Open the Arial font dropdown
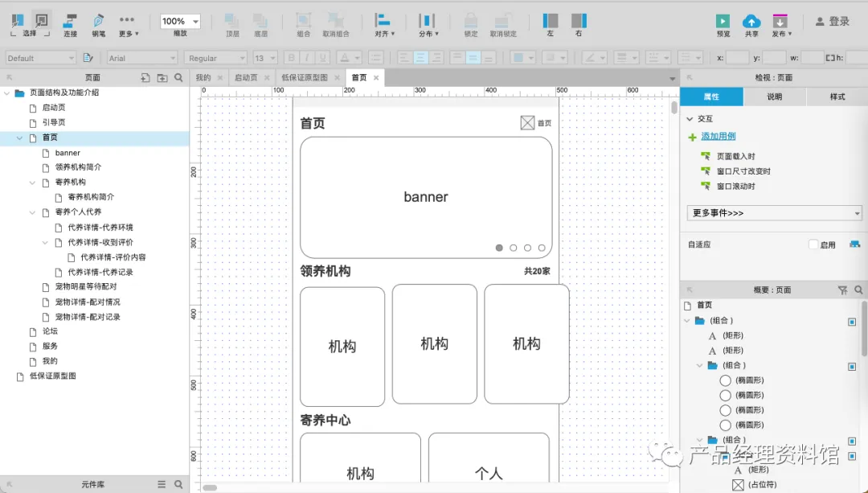The width and height of the screenshot is (868, 493). (x=141, y=58)
